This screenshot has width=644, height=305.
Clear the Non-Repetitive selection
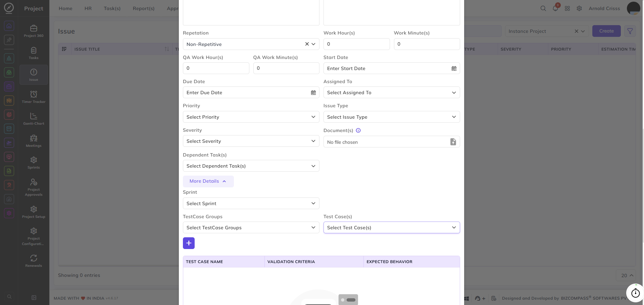307,44
